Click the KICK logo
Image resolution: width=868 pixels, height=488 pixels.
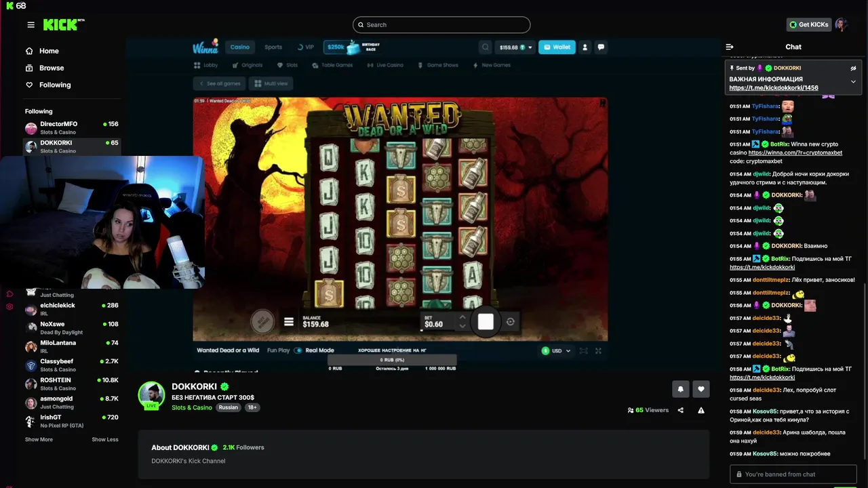64,25
